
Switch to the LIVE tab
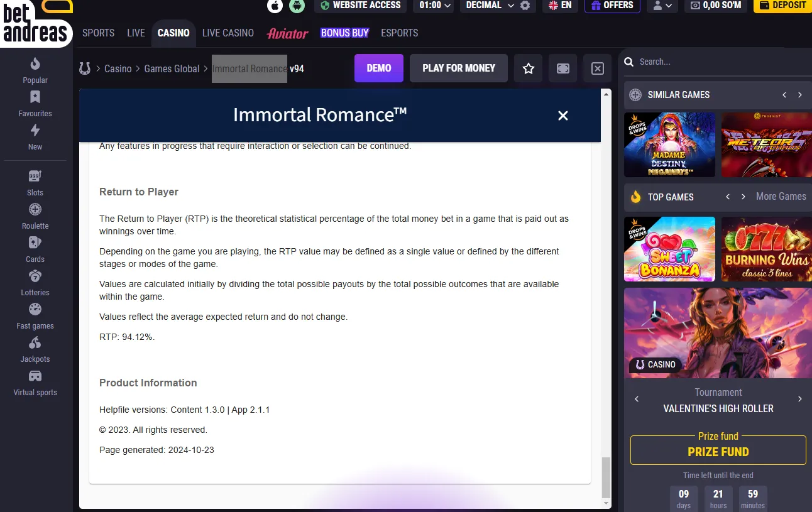136,33
